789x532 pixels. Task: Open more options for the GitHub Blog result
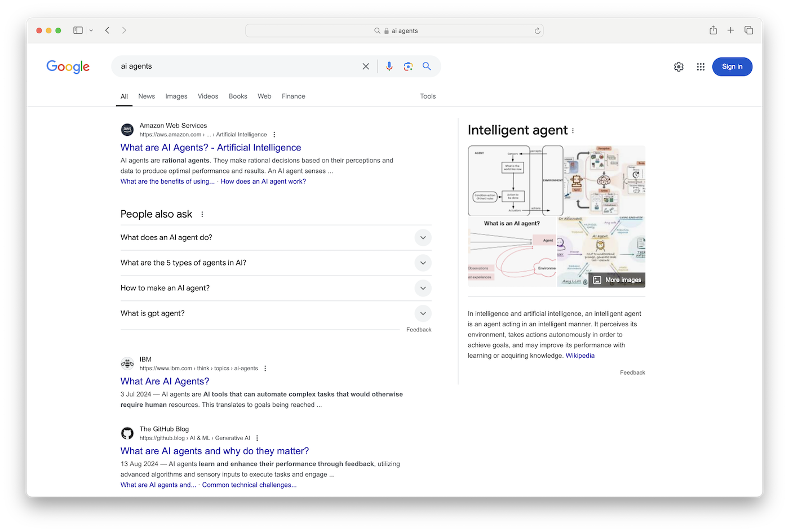(257, 438)
